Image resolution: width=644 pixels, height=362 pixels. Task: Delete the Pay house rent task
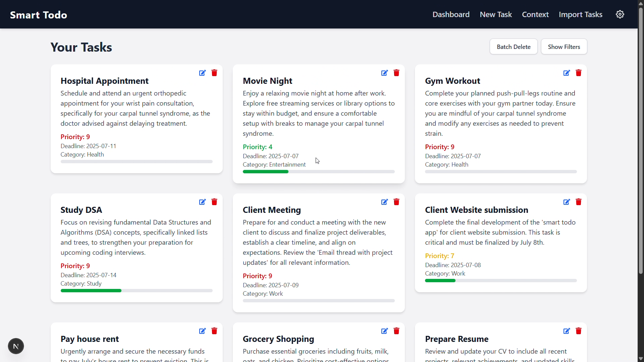tap(214, 331)
